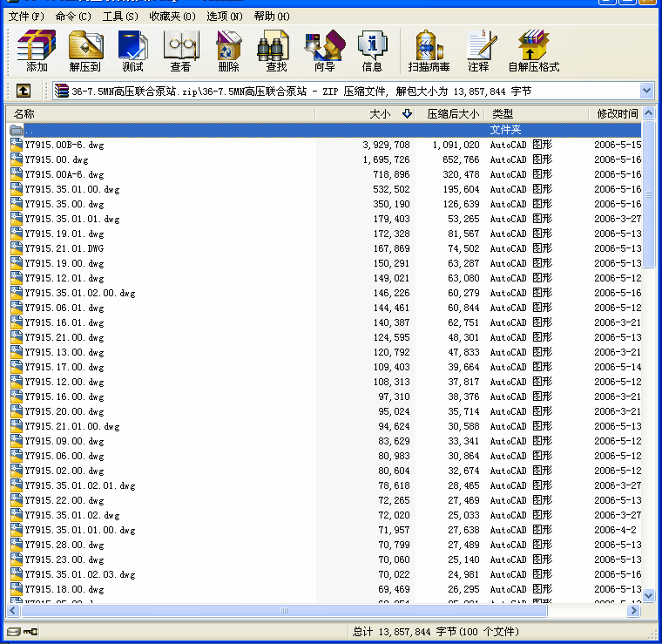662x644 pixels.
Task: Launch the 向导 (Wizard) tool
Action: tap(324, 51)
